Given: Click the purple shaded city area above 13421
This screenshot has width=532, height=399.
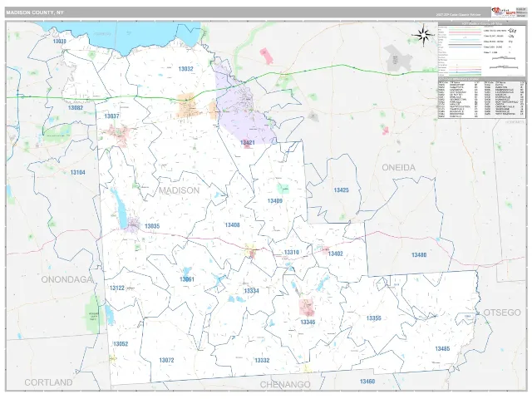Looking at the screenshot, I should point(245,109).
